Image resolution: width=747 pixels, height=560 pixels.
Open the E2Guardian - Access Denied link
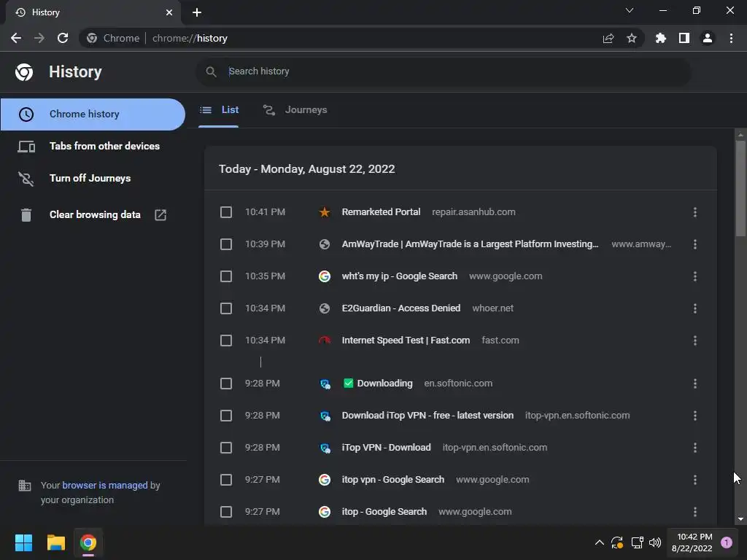(x=401, y=308)
